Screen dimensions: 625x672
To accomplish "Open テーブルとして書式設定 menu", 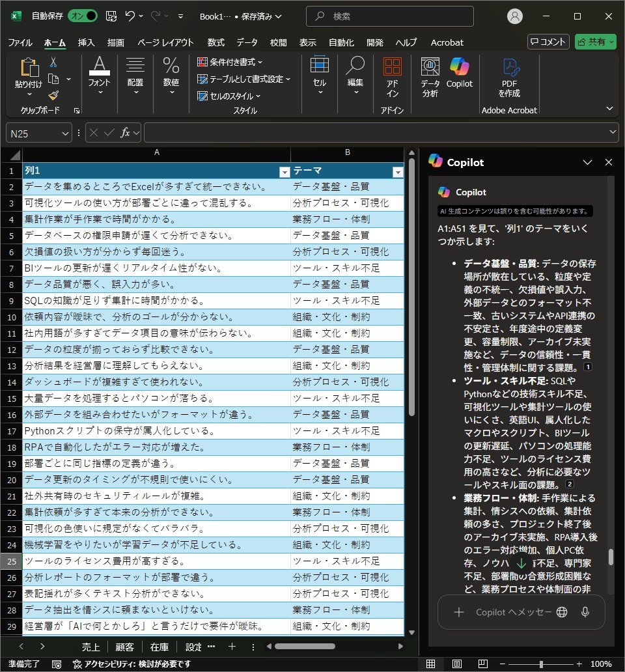I will coord(243,79).
